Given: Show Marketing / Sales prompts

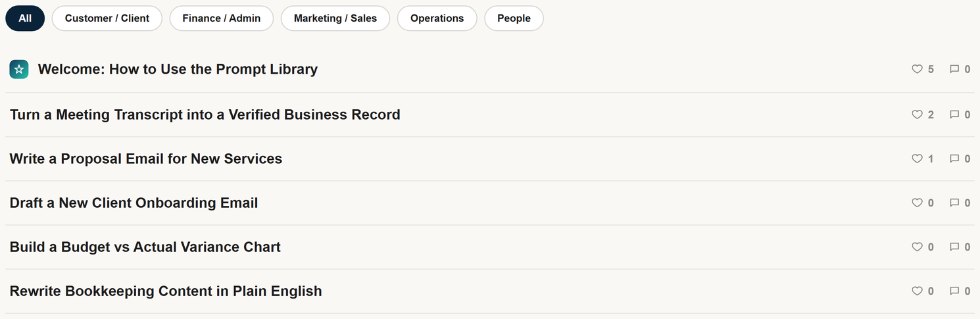Looking at the screenshot, I should pos(335,18).
